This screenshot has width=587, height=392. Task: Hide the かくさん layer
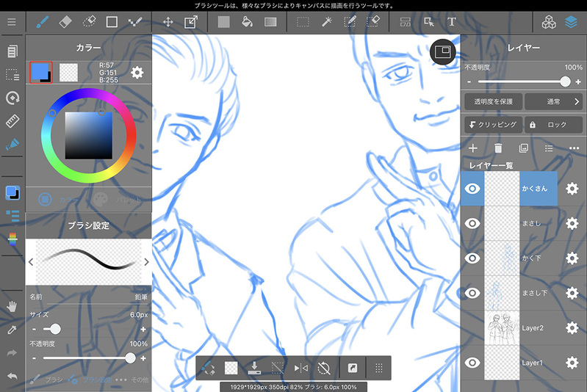[472, 189]
